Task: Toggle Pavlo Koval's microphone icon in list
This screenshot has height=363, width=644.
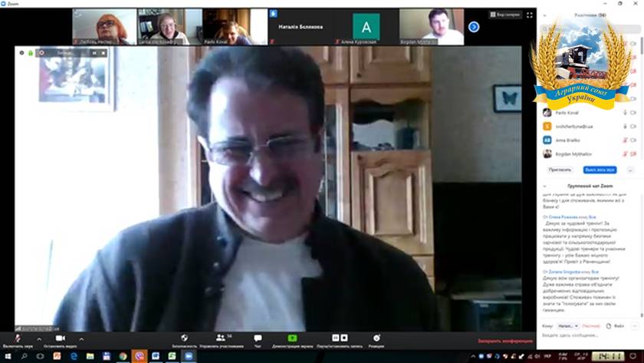Action: click(x=625, y=113)
